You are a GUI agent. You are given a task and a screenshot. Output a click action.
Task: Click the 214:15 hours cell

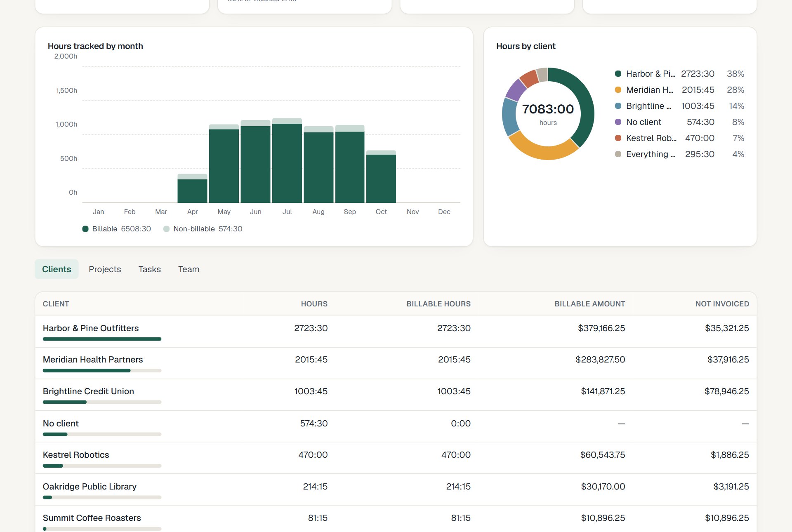[x=315, y=487]
